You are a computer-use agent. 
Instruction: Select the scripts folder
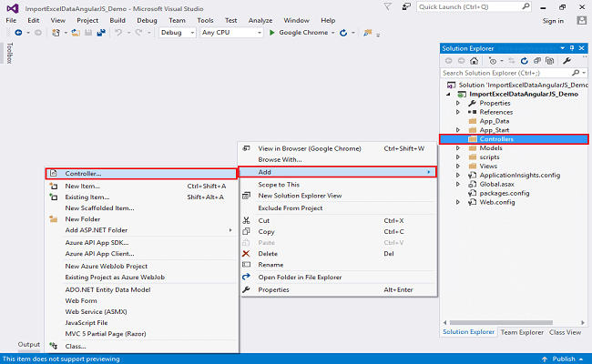click(489, 157)
